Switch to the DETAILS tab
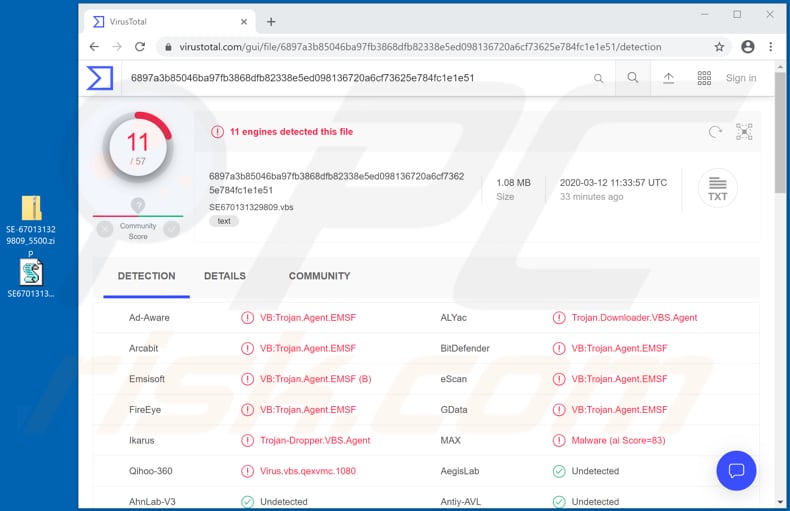The height and width of the screenshot is (511, 790). pyautogui.click(x=225, y=276)
